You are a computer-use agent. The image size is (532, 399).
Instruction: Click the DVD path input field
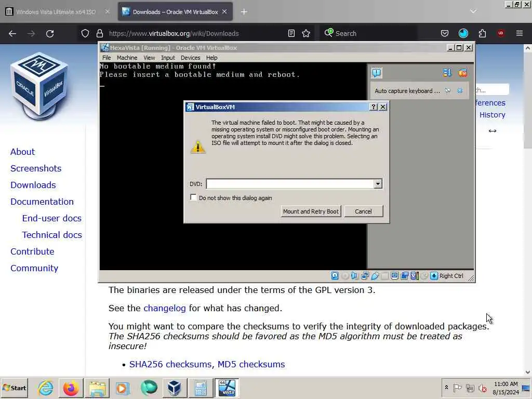[x=290, y=184]
